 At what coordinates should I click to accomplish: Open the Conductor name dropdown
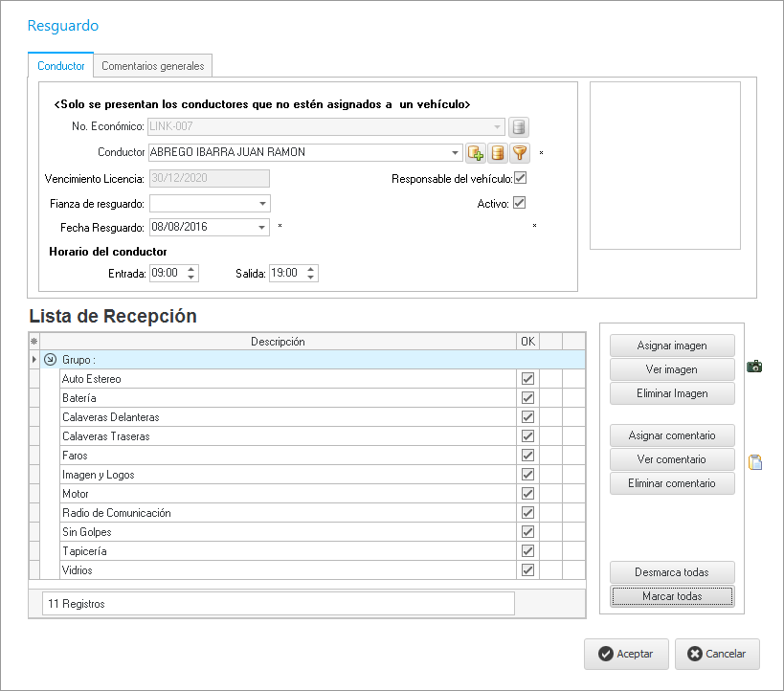pos(456,152)
